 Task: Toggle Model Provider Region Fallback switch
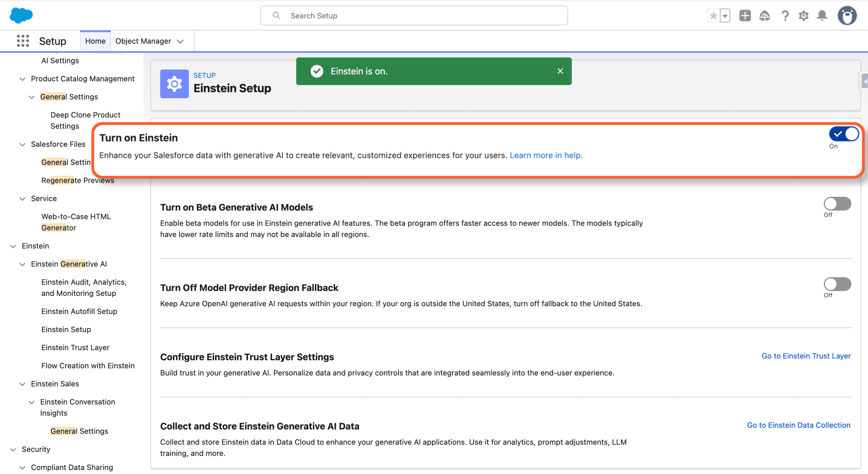click(837, 284)
